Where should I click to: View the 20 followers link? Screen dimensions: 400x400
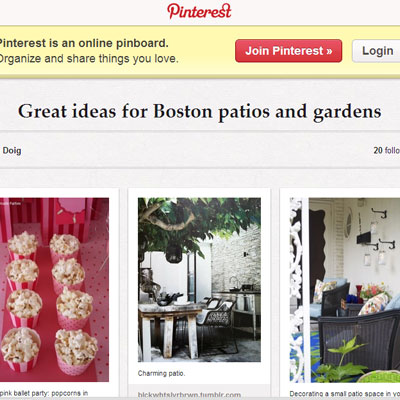pos(386,150)
